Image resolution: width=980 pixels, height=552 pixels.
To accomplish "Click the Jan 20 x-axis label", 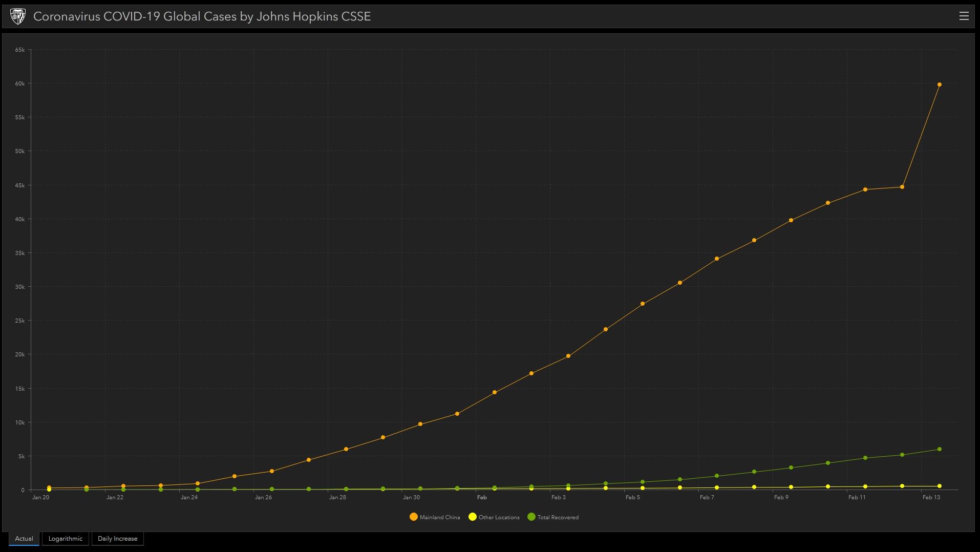I will point(40,497).
